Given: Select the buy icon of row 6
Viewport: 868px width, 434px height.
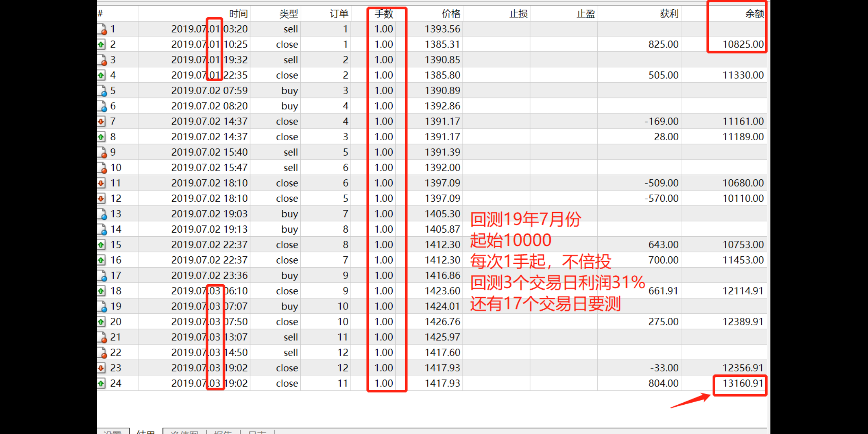Looking at the screenshot, I should [102, 106].
